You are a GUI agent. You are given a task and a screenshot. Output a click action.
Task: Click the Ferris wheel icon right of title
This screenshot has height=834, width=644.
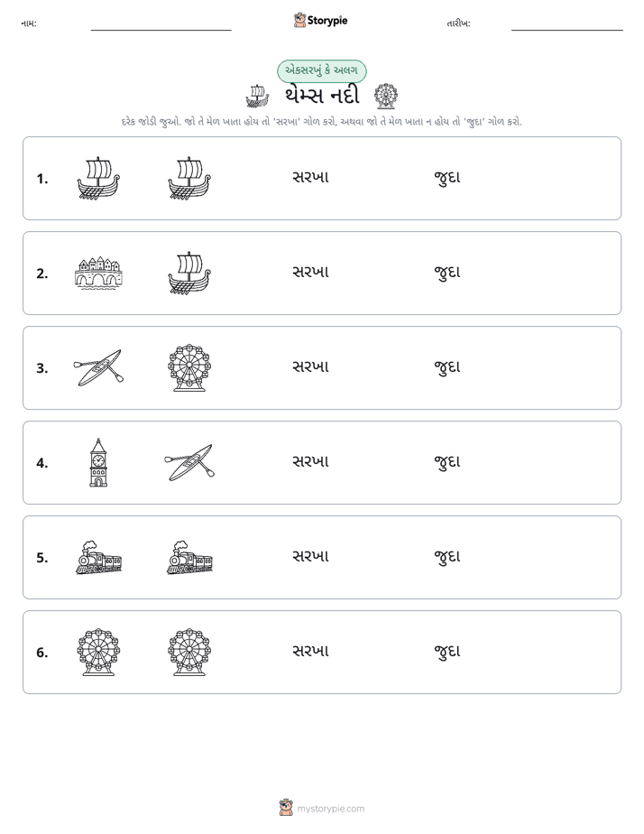(386, 97)
